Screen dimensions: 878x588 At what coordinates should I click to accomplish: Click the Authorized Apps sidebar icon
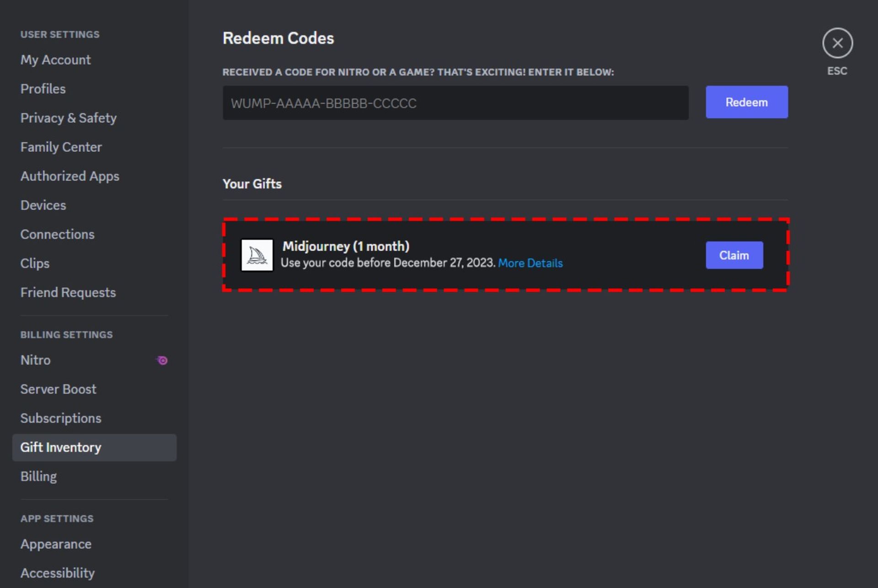70,175
